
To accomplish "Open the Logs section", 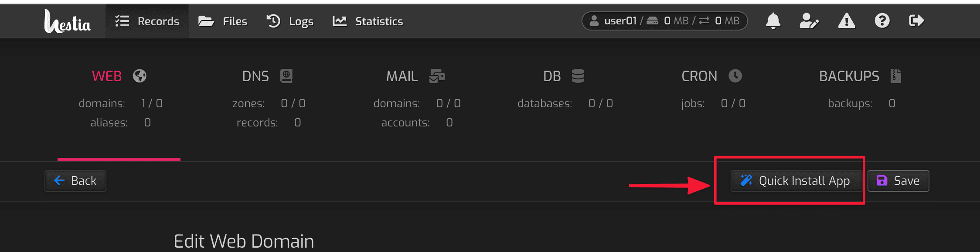I will (290, 21).
